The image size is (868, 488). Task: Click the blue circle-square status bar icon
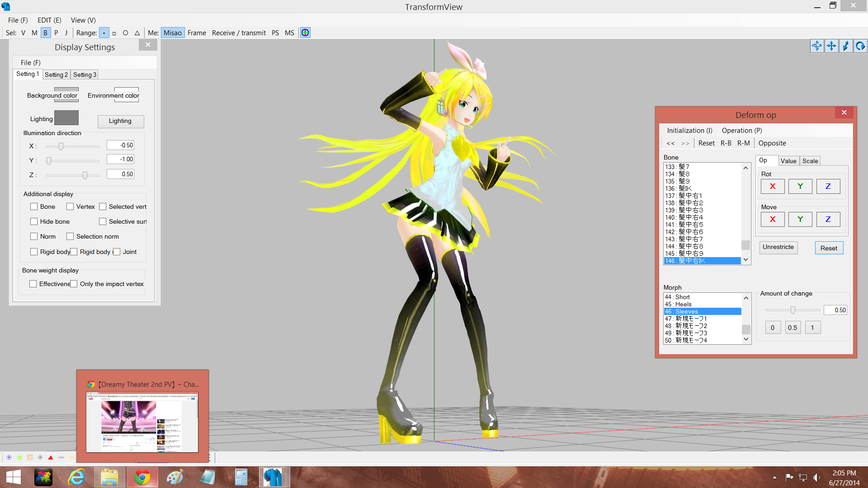(x=9, y=457)
